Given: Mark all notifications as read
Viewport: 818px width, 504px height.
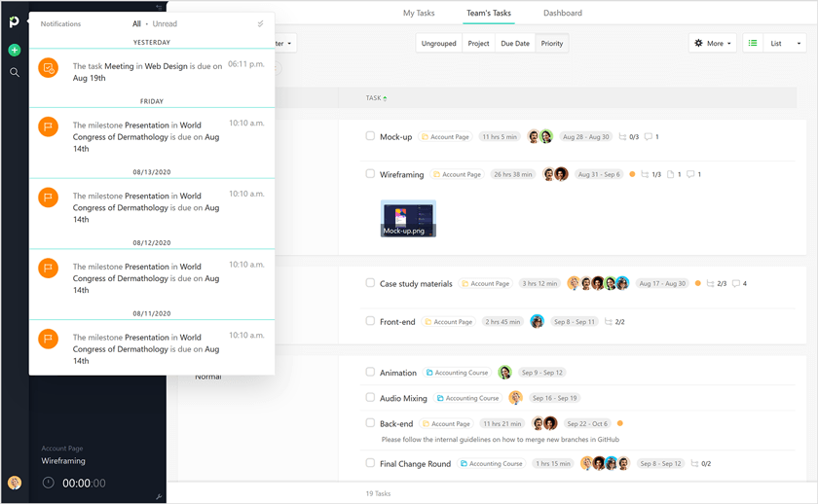Looking at the screenshot, I should pos(260,24).
